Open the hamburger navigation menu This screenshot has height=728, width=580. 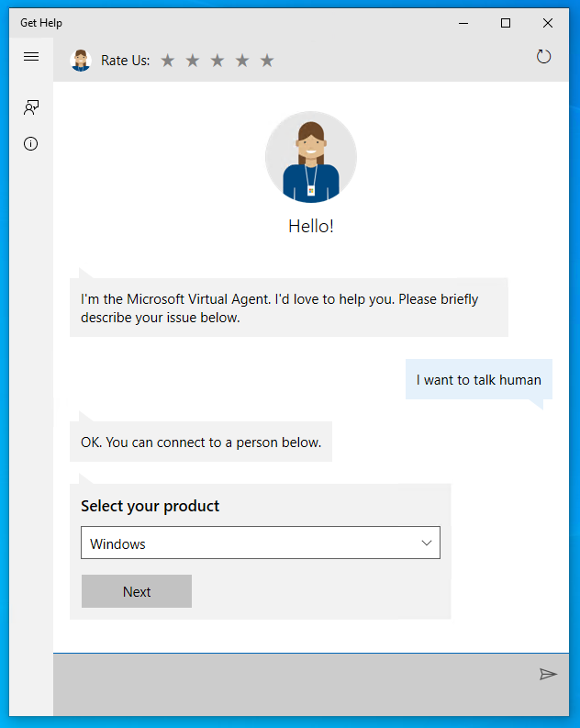coord(31,57)
